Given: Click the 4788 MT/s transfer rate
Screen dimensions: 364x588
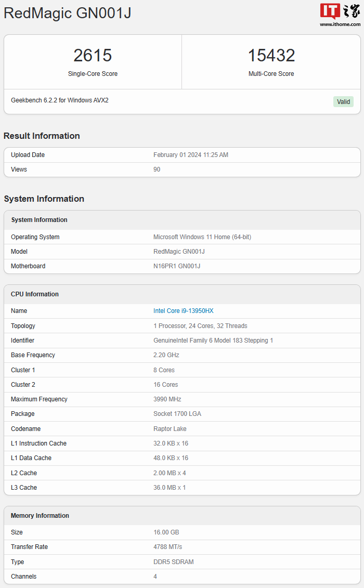Looking at the screenshot, I should [167, 547].
